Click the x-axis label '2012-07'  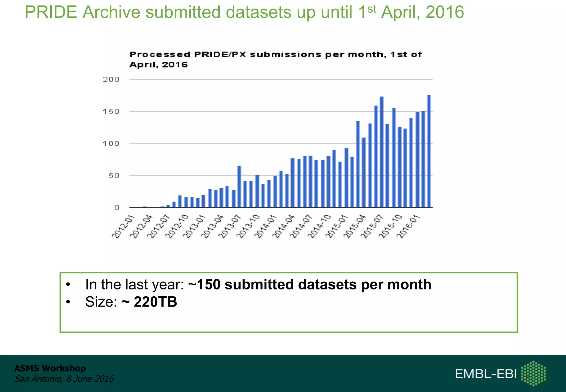tap(159, 226)
